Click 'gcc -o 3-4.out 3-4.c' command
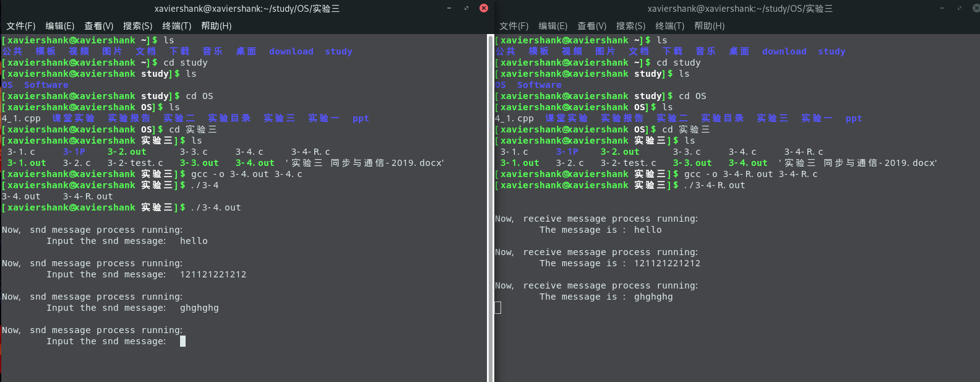The width and height of the screenshot is (980, 382). pyautogui.click(x=246, y=174)
